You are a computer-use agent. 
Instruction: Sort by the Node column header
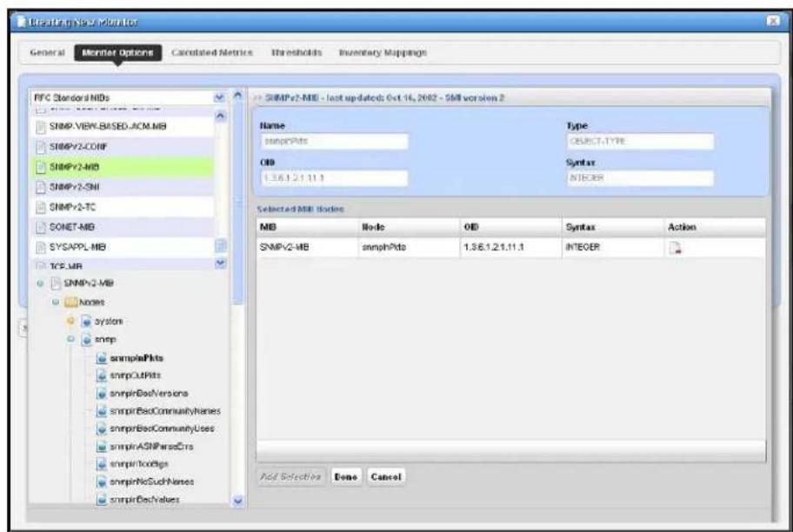pos(410,228)
